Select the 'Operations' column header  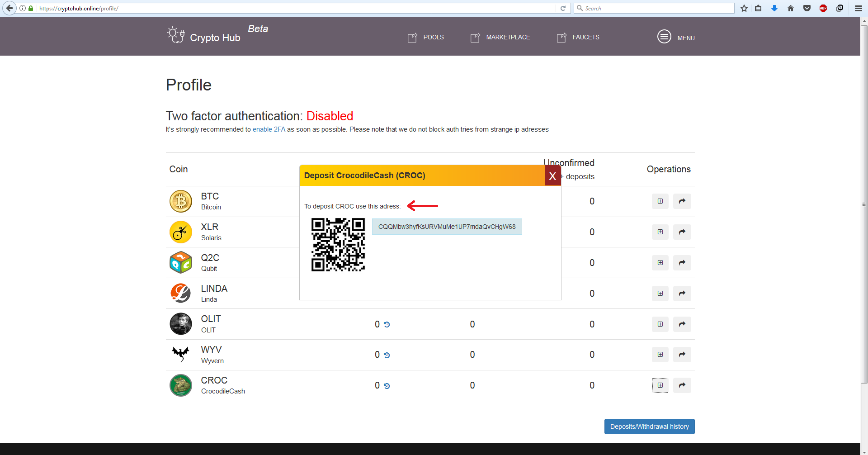pyautogui.click(x=669, y=169)
